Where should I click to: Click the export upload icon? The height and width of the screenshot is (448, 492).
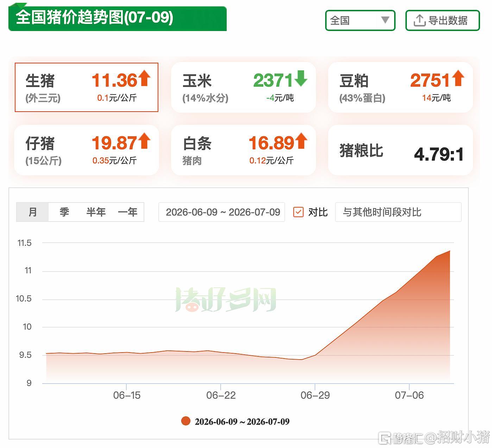click(x=419, y=21)
